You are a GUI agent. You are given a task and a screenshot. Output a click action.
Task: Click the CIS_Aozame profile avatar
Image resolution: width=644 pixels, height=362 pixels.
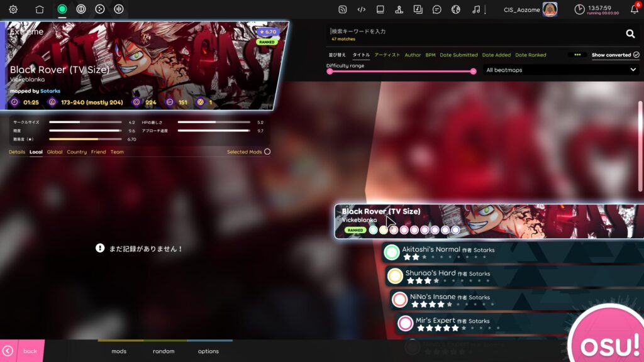(550, 9)
